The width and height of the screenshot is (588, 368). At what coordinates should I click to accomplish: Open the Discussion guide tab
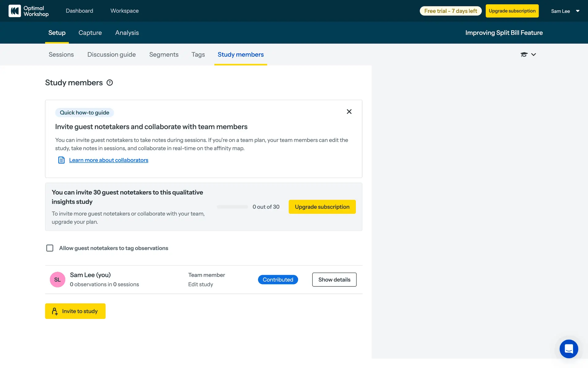pos(111,55)
